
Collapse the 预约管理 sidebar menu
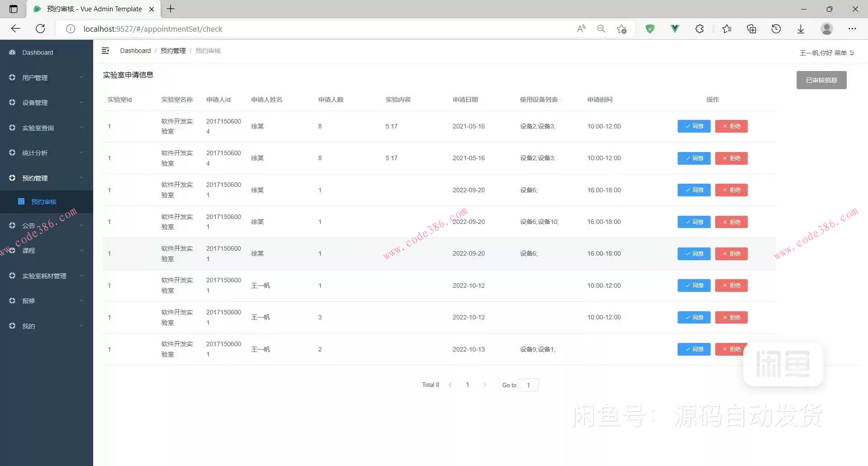34,178
